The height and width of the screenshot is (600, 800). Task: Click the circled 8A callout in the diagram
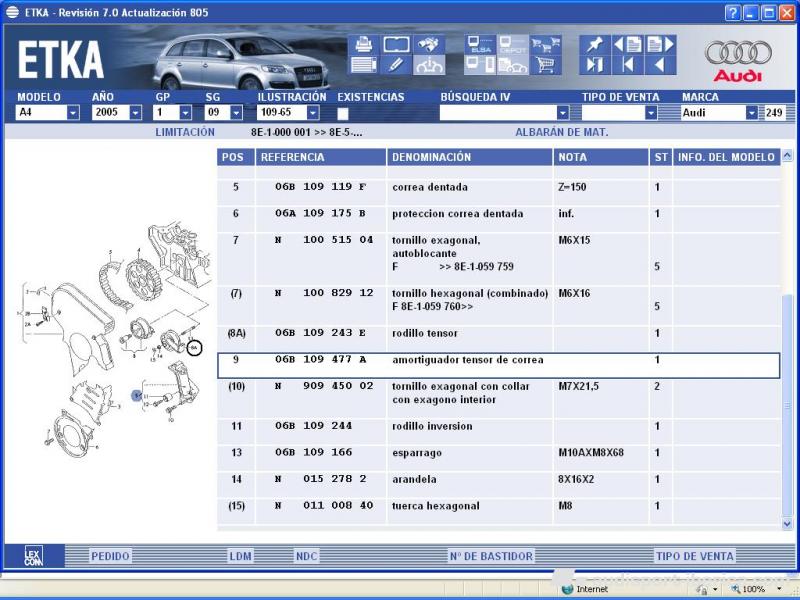[x=194, y=348]
